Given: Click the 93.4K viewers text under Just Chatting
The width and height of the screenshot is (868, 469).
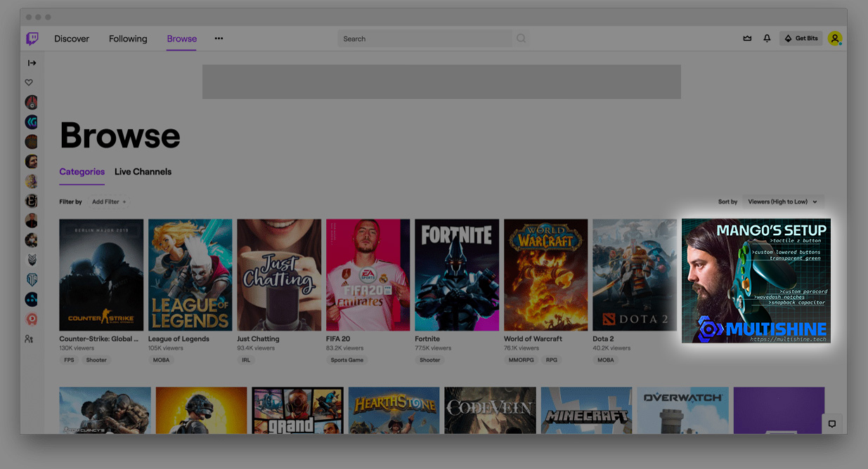Looking at the screenshot, I should click(256, 348).
